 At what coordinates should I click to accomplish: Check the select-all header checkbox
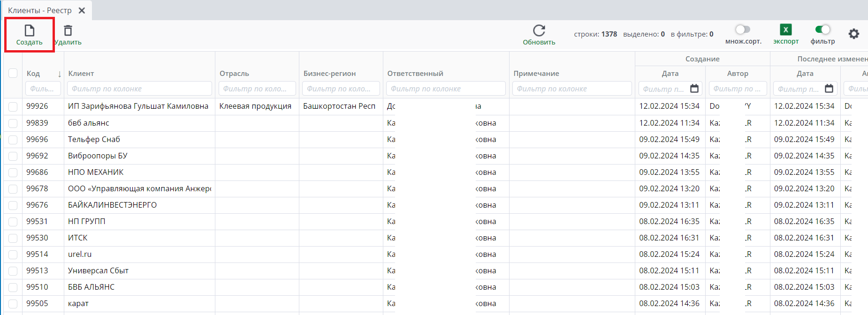click(x=13, y=73)
